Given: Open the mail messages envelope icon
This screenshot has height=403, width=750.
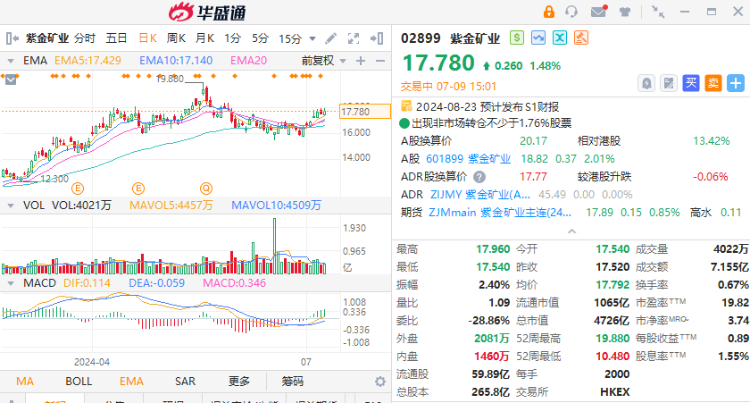Looking at the screenshot, I should click(x=599, y=11).
